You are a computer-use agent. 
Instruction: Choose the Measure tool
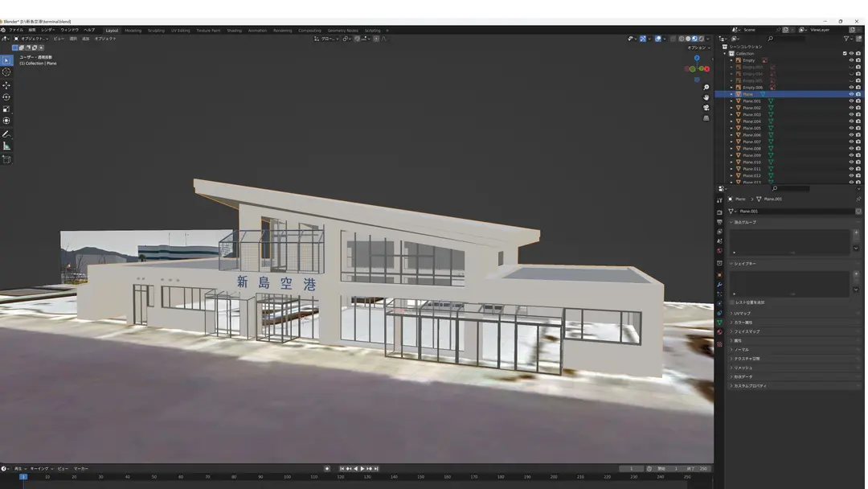coord(6,146)
